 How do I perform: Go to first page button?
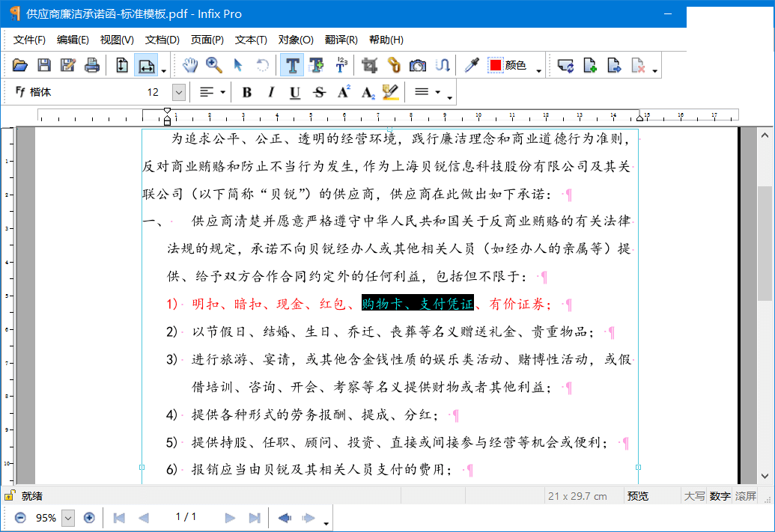(x=119, y=518)
